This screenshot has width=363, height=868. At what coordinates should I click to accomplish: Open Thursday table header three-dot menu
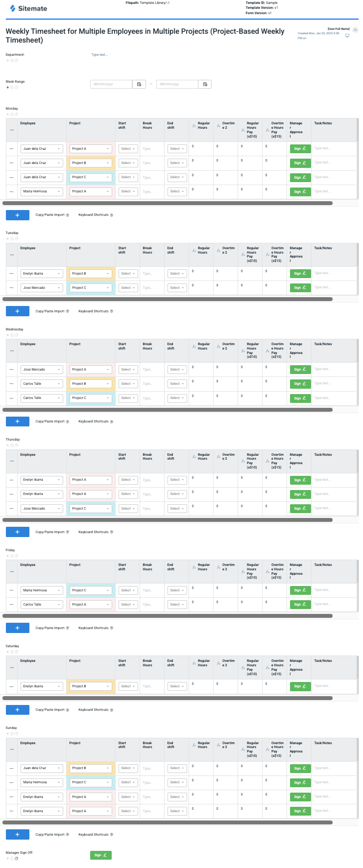point(12,462)
